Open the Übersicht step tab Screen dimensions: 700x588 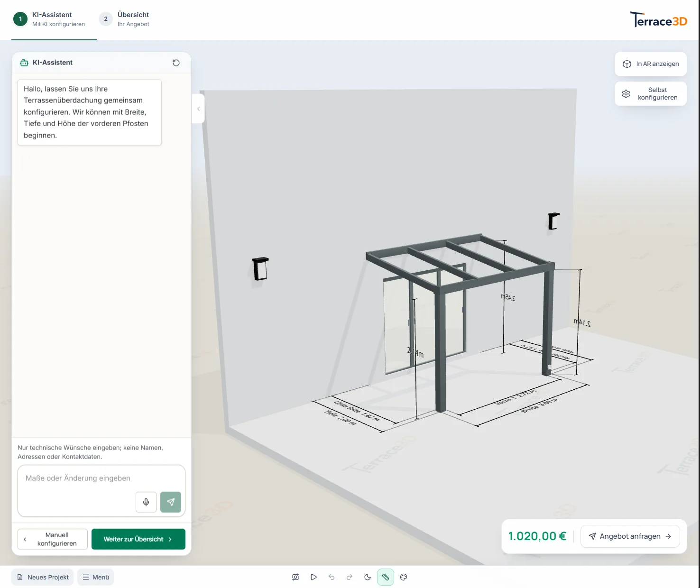click(124, 19)
